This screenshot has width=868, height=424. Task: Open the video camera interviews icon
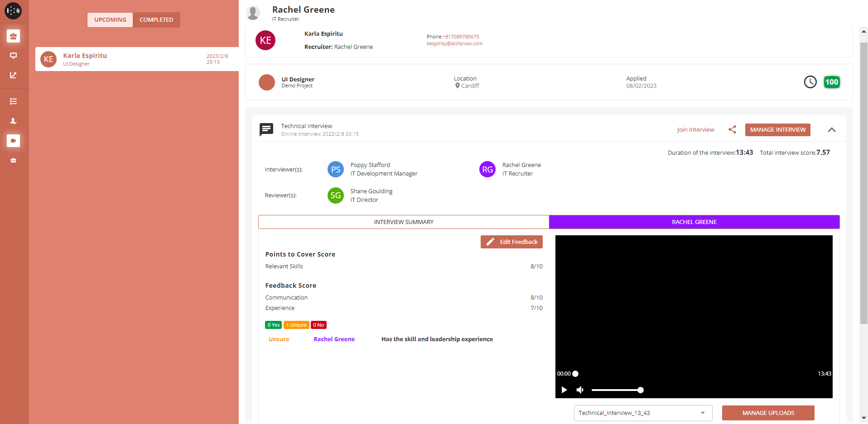point(13,141)
